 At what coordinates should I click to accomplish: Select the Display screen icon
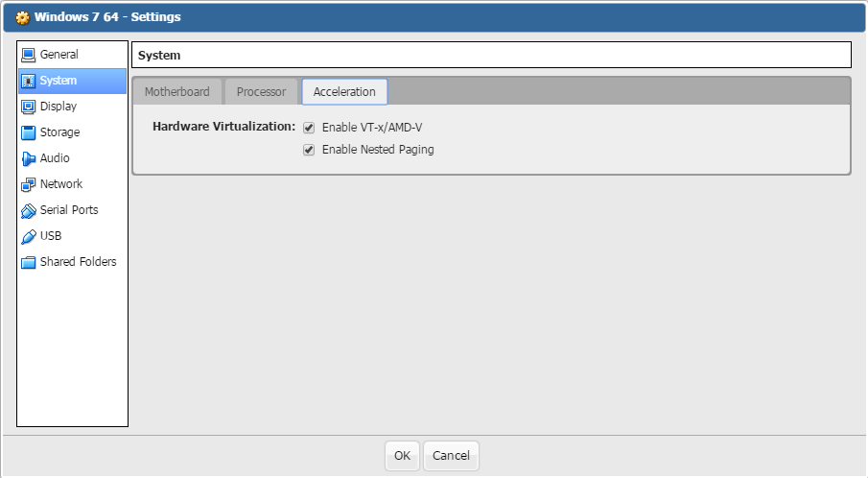click(29, 107)
